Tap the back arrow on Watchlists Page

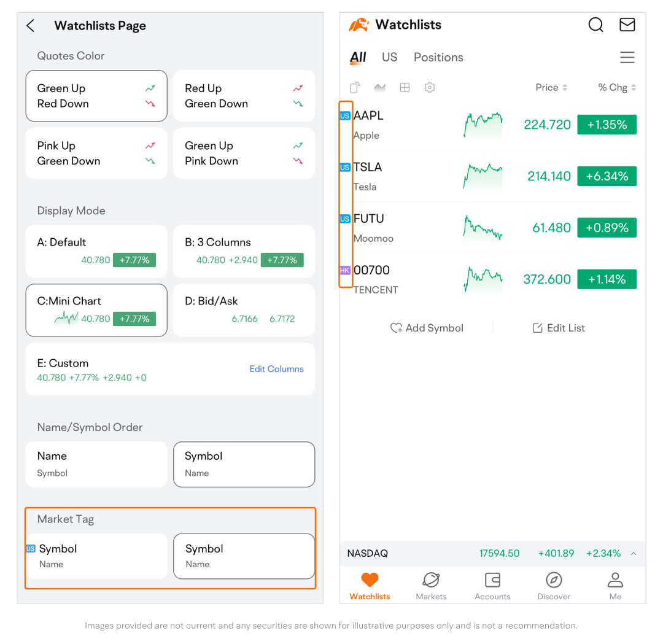[x=31, y=26]
